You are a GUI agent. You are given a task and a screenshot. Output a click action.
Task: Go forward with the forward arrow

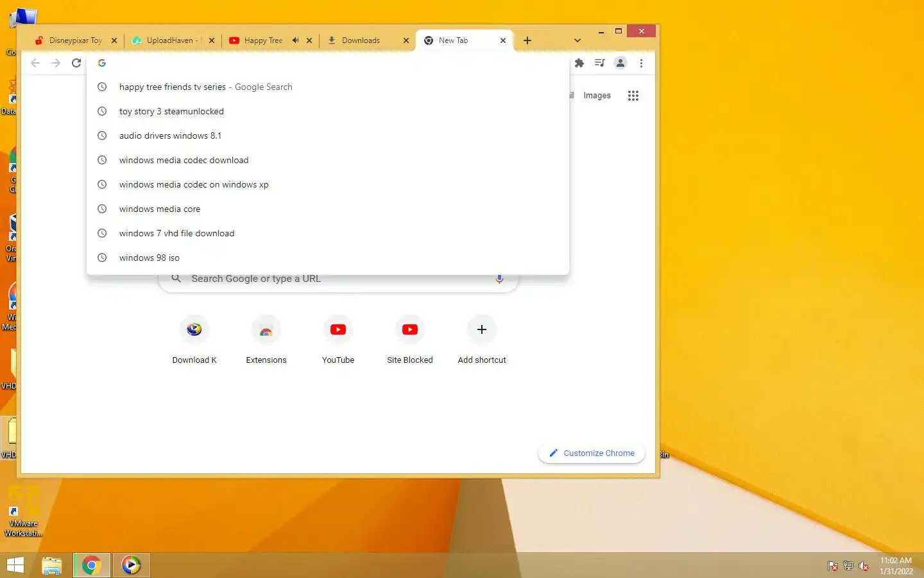tap(56, 63)
